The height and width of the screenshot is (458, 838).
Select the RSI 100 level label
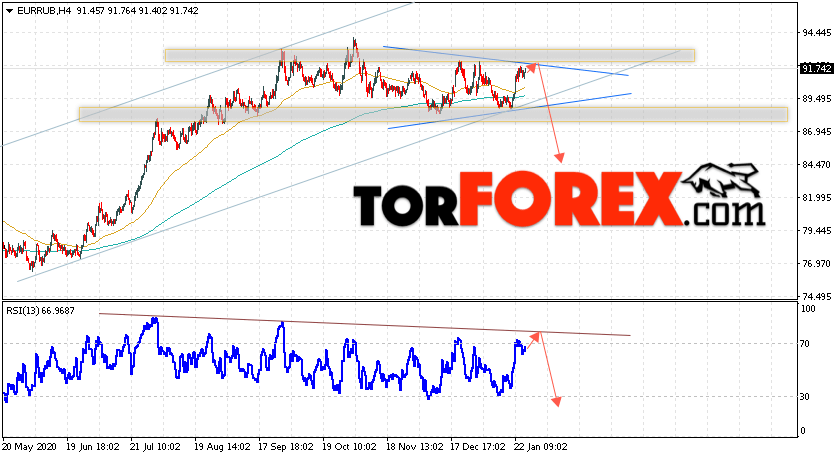(808, 308)
